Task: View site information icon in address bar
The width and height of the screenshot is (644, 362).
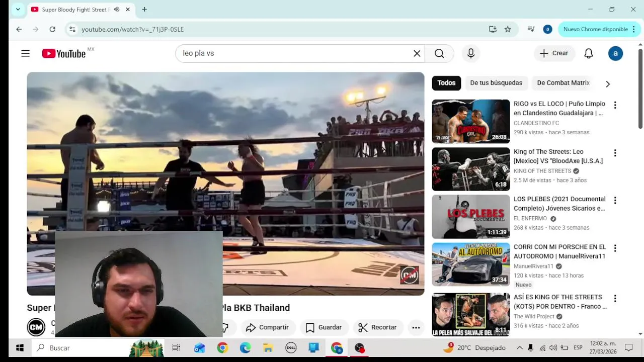Action: point(72,29)
